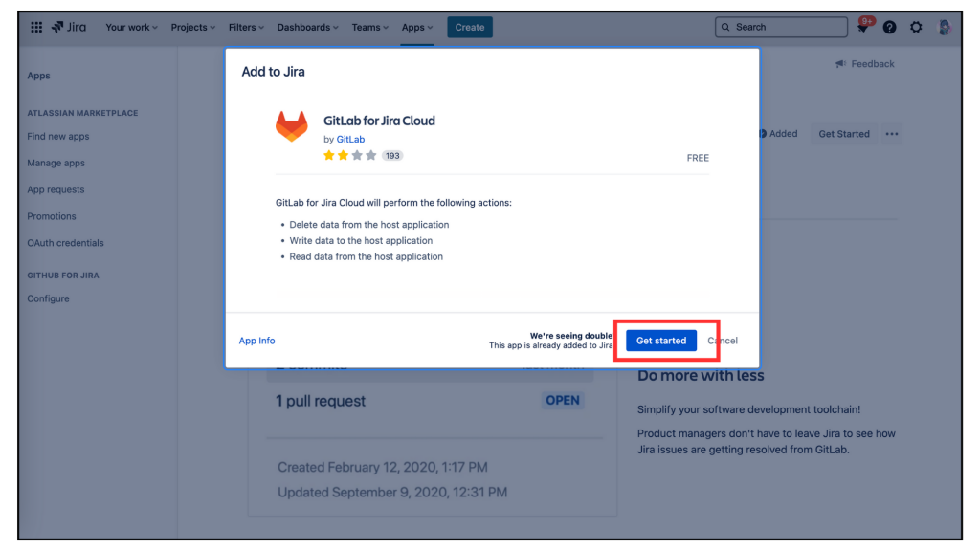
Task: Click Cancel in the dialog
Action: click(723, 341)
